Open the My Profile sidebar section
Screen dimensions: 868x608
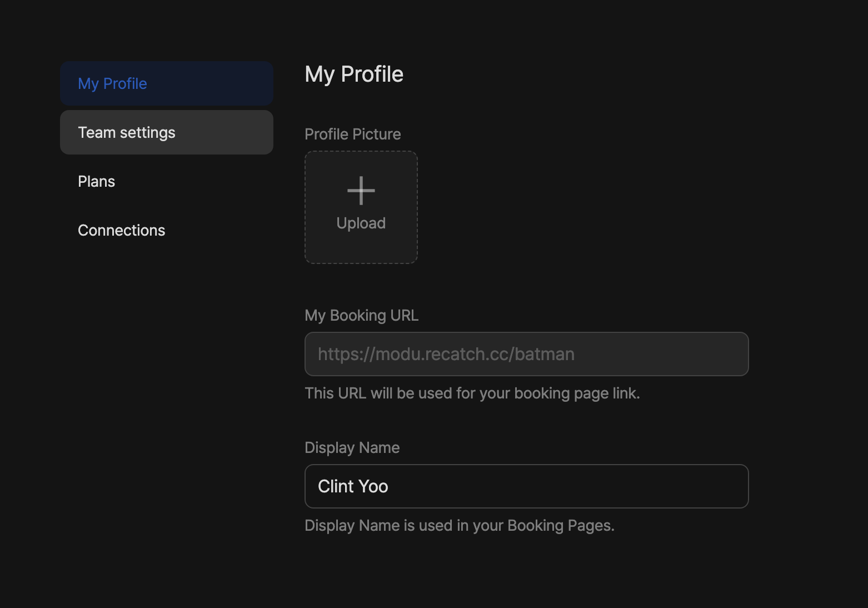coord(167,83)
